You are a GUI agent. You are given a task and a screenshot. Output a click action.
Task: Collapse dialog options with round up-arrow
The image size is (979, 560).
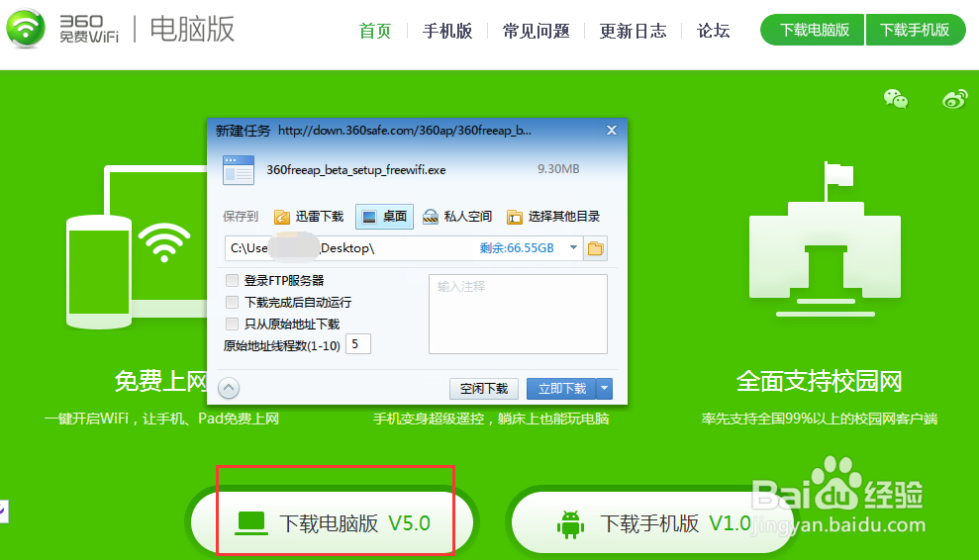229,388
